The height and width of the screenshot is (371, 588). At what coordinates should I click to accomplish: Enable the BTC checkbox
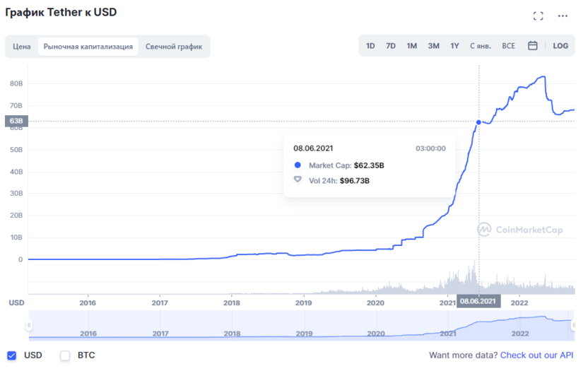pyautogui.click(x=65, y=355)
